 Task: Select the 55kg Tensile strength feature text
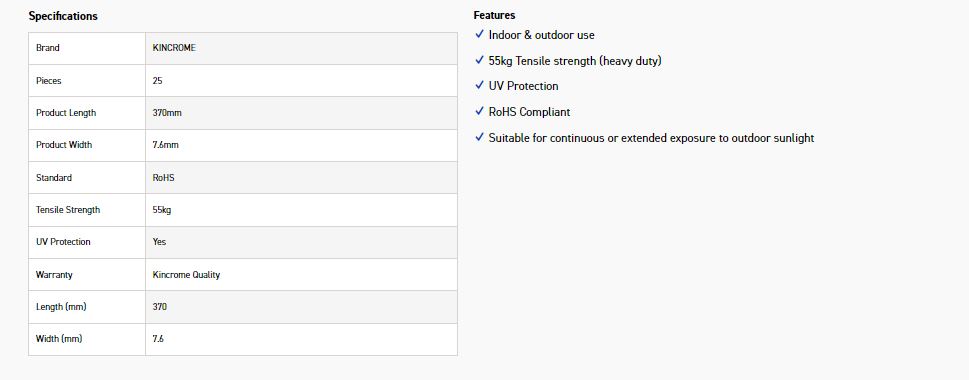pyautogui.click(x=575, y=61)
